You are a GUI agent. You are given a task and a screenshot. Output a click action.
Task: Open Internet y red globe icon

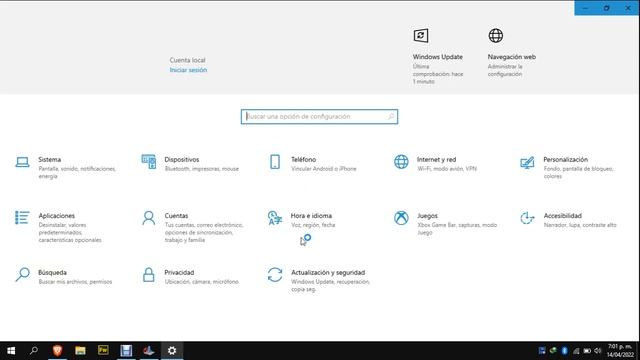tap(401, 162)
